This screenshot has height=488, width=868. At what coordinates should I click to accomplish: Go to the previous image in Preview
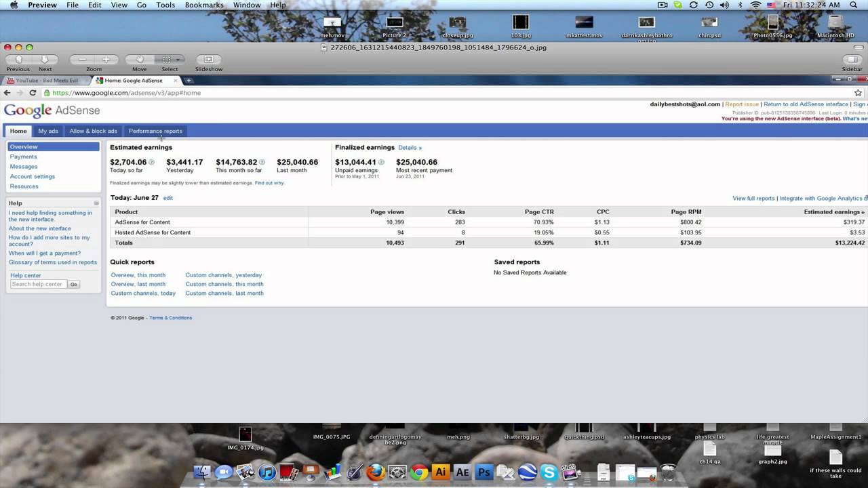18,60
